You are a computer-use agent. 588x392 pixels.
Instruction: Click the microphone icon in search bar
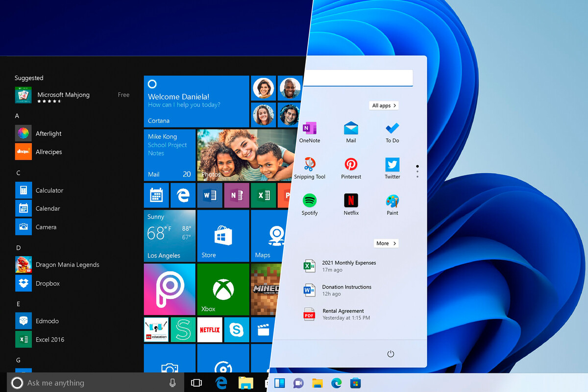click(172, 383)
